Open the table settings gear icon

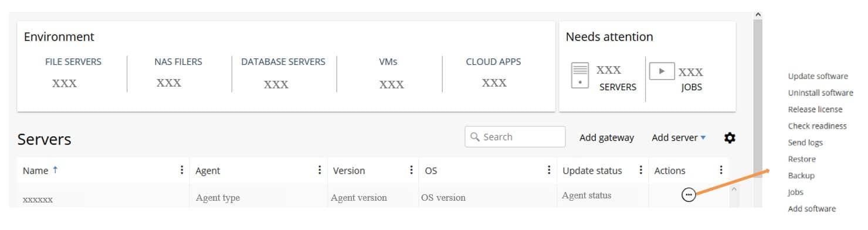[730, 138]
